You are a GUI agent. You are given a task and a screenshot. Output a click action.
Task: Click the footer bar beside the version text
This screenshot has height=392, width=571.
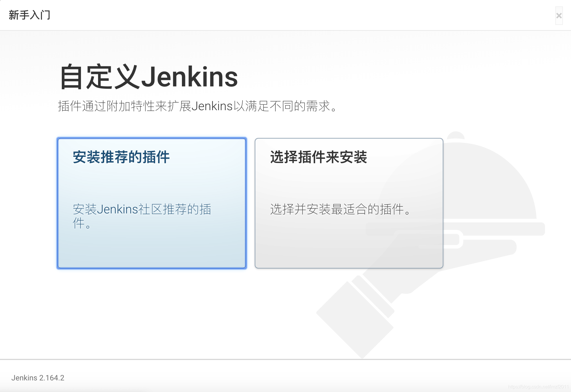[290, 377]
